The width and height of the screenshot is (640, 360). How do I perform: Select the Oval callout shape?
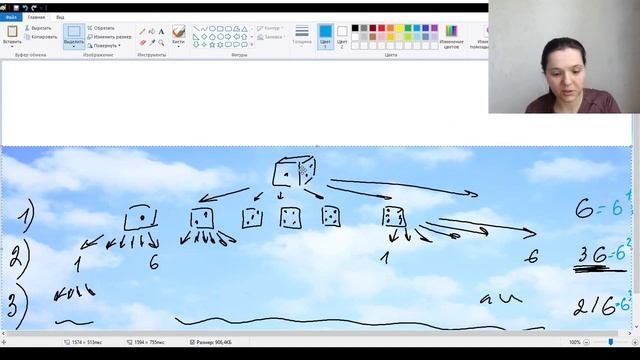[236, 44]
